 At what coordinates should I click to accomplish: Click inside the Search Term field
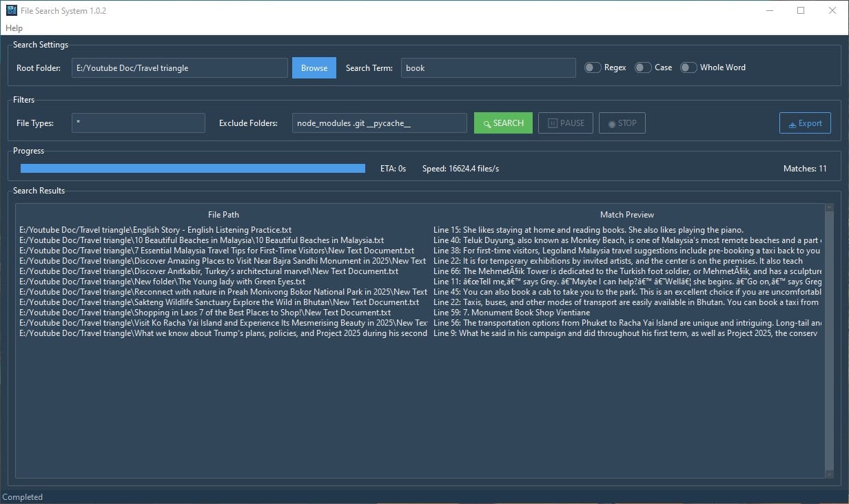[x=488, y=67]
